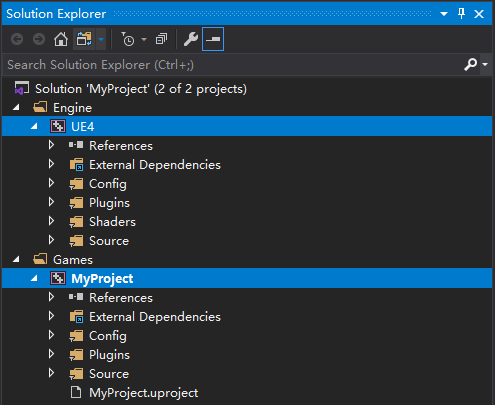Expand the Source folder under UE4

[51, 240]
